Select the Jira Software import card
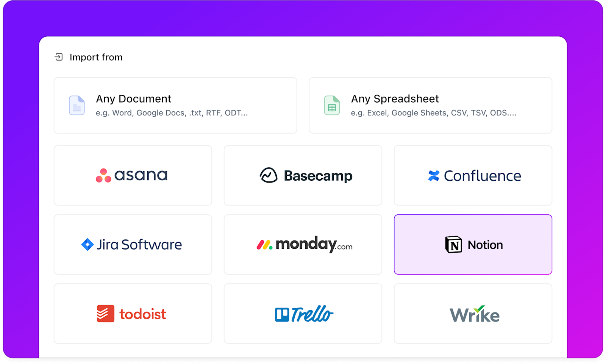 (x=133, y=244)
